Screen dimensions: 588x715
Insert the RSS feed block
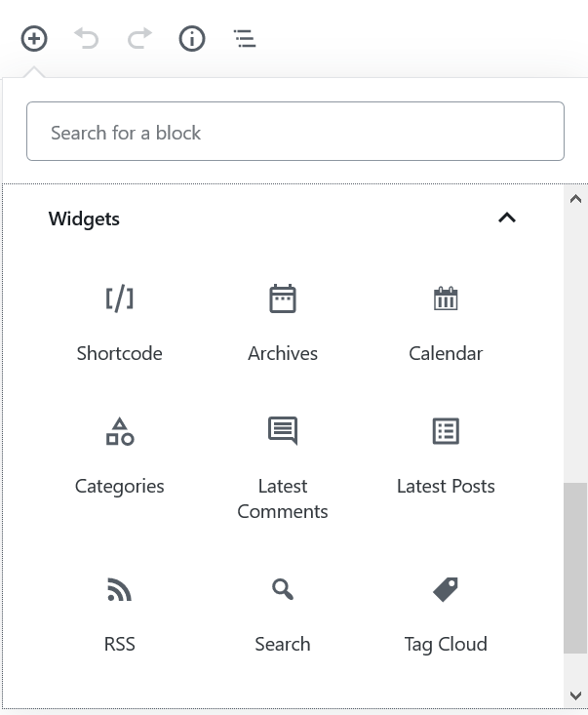point(119,615)
